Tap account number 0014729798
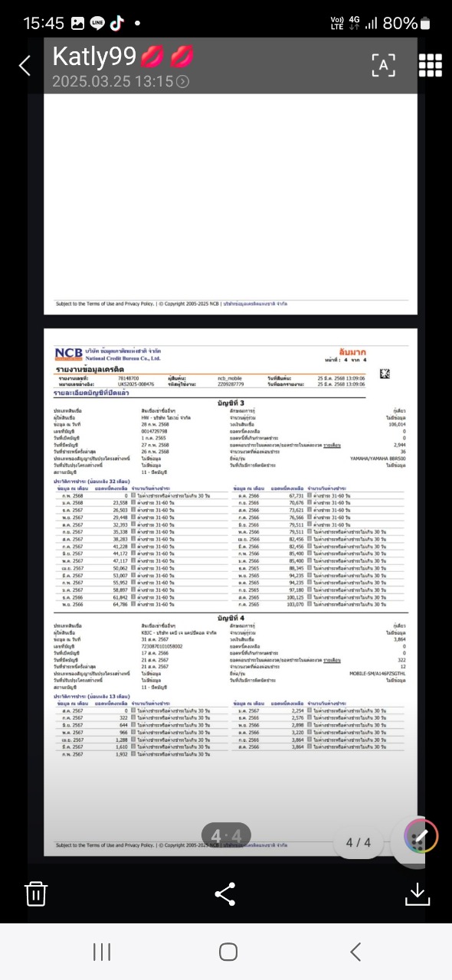This screenshot has height=980, width=452. click(x=154, y=432)
